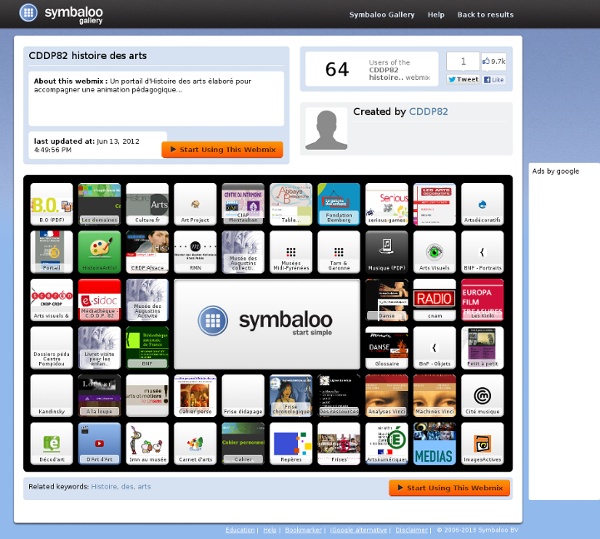Open the e-sidoc Médiathèque tile

tap(99, 300)
